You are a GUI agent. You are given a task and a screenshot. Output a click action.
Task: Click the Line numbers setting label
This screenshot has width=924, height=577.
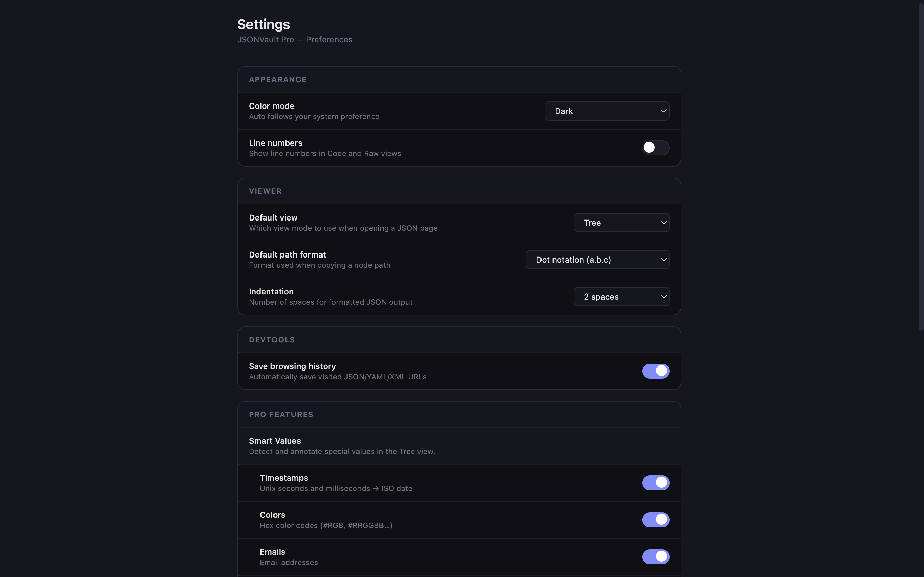(275, 143)
